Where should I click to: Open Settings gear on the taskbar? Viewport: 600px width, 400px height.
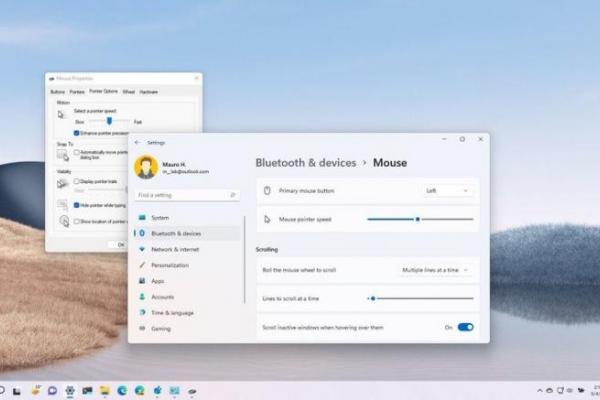(x=70, y=390)
